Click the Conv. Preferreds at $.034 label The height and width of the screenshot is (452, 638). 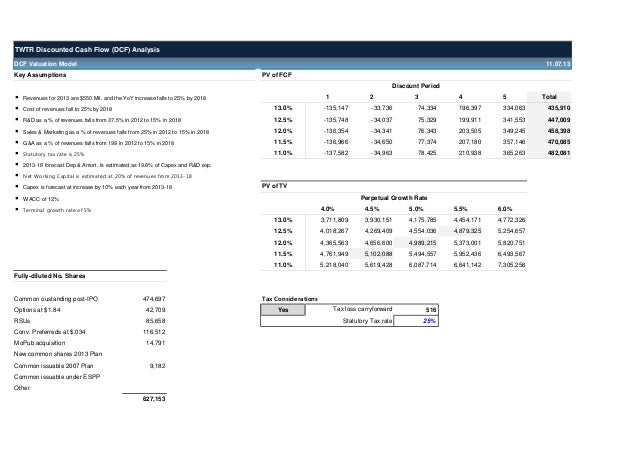coord(50,332)
